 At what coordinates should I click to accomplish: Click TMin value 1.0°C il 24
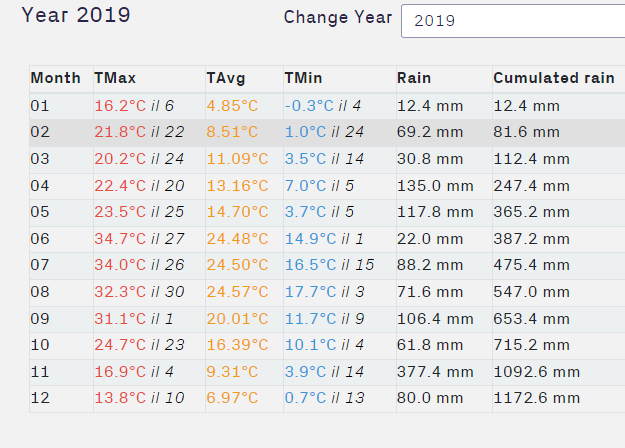[324, 132]
